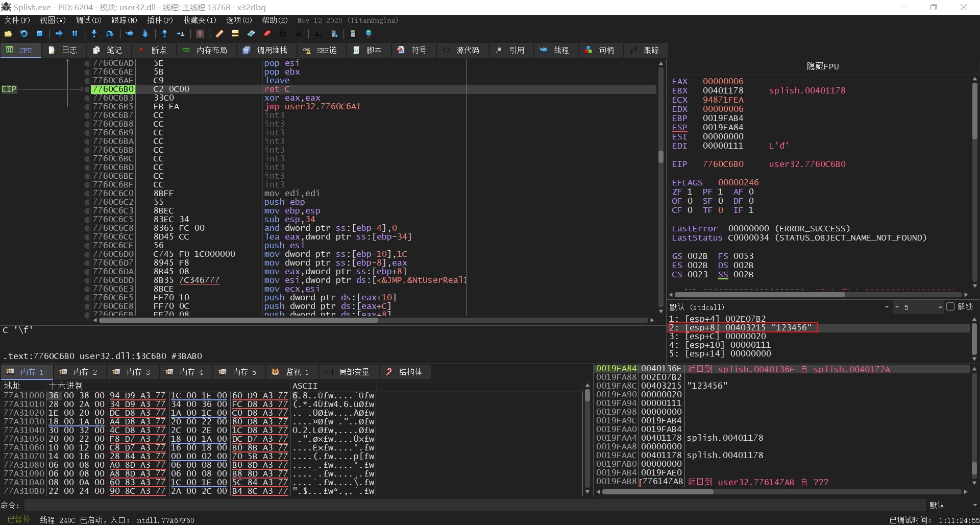Restart the debuggee with the restart icon
Viewport: 980px width, 525px height.
click(24, 34)
